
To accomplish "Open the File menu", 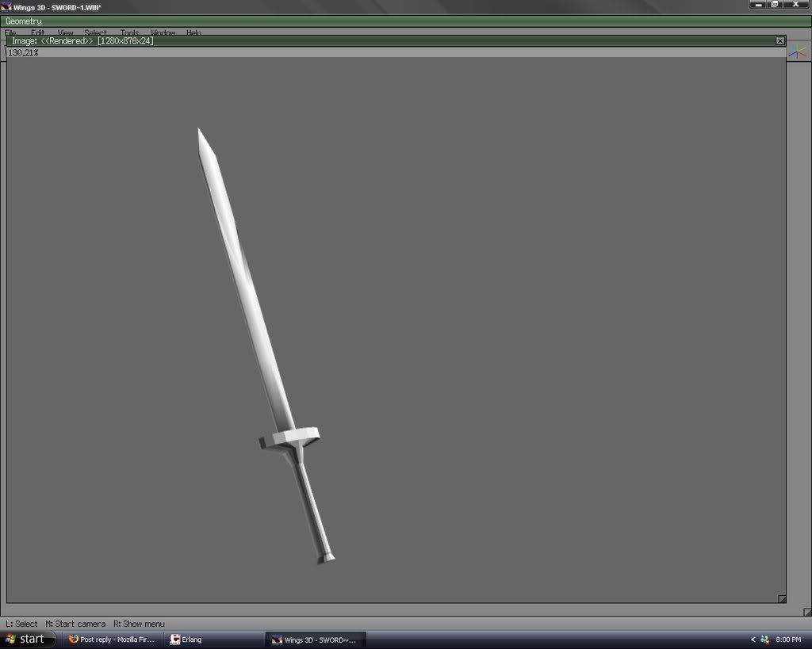I will 10,32.
